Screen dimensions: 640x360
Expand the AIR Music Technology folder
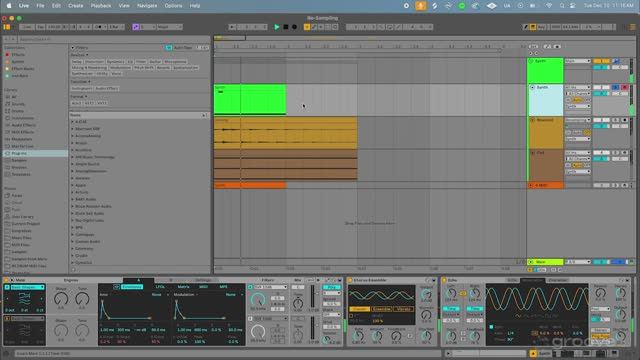click(x=73, y=157)
